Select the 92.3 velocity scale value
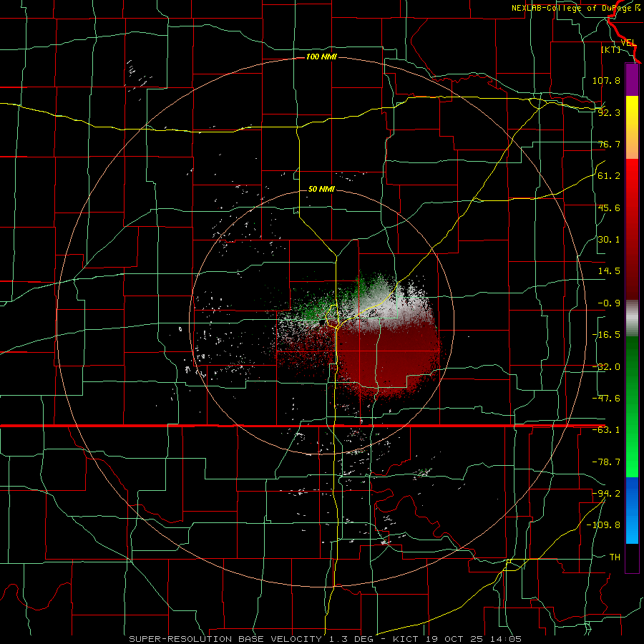Image resolution: width=644 pixels, height=644 pixels. (609, 112)
